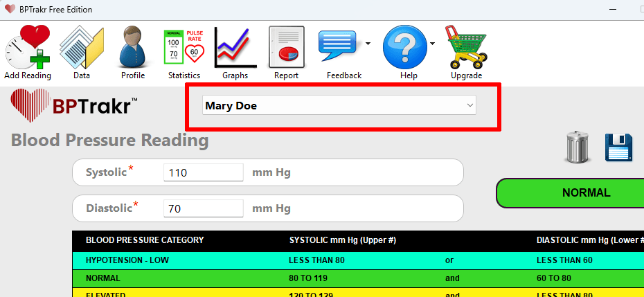
Task: Click the Diastolic value input field
Action: (x=203, y=208)
